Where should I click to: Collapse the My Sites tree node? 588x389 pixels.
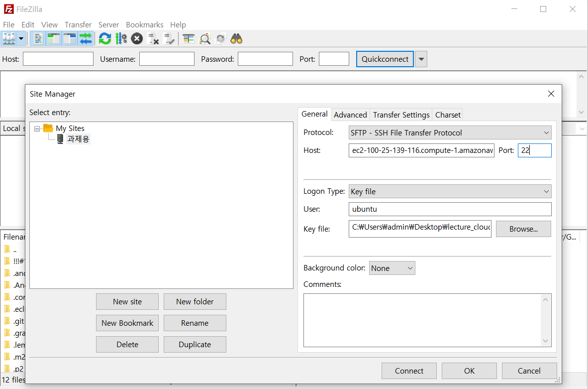37,129
